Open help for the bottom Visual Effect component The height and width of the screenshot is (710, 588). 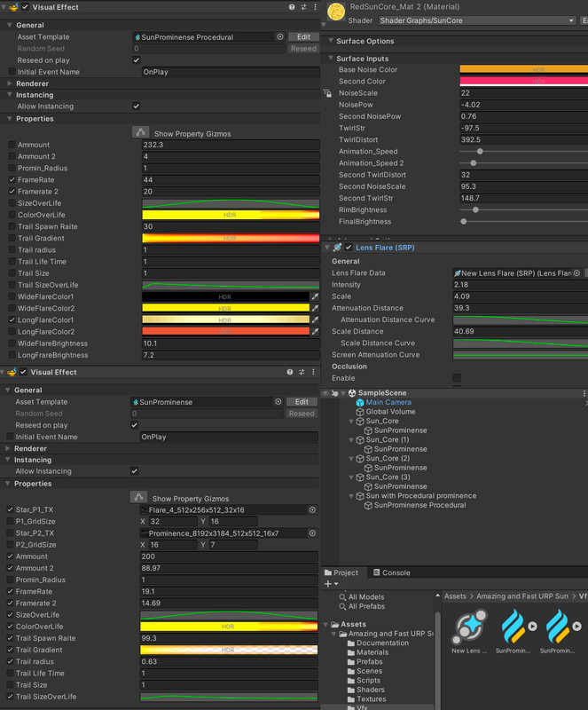(x=290, y=372)
